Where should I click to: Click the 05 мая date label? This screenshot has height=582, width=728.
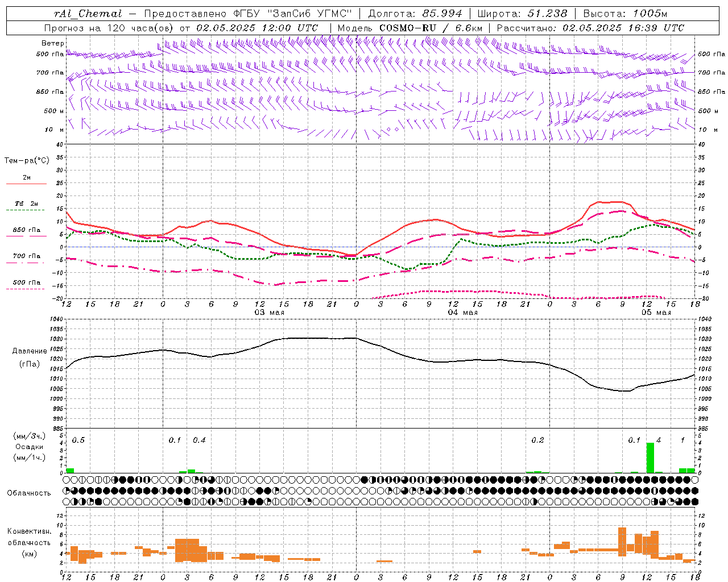pos(656,313)
